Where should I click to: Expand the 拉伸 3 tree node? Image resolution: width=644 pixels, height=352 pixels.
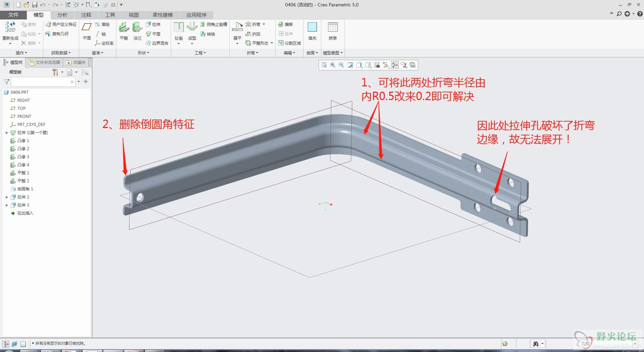[x=6, y=205]
